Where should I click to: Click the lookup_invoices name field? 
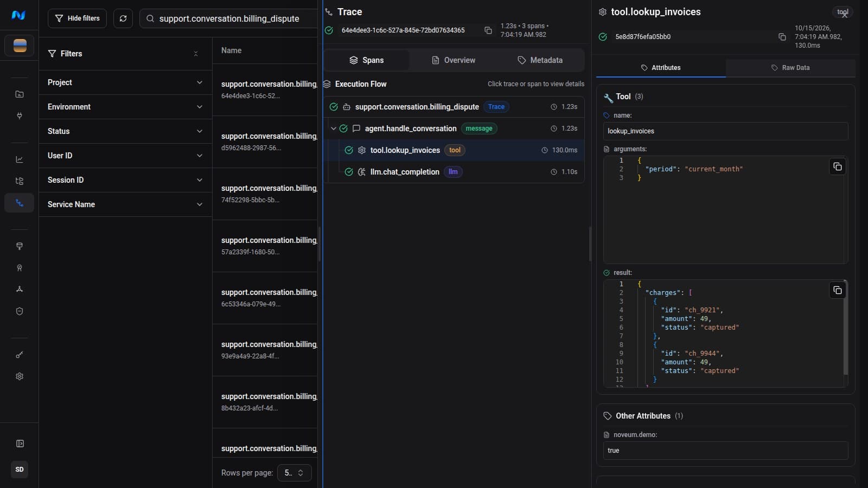coord(725,131)
